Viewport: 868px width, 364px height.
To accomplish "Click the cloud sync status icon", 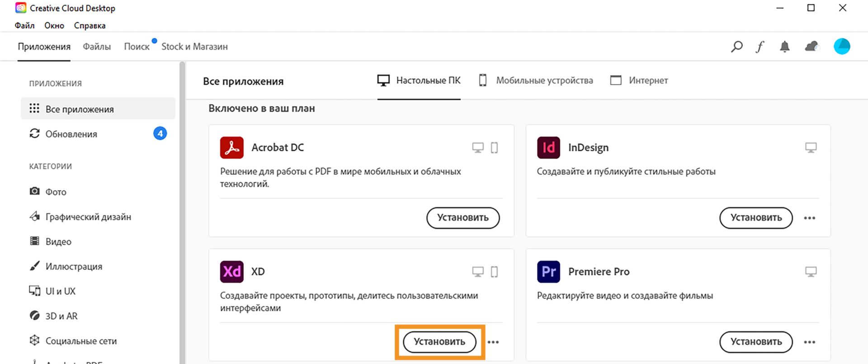I will tap(812, 47).
